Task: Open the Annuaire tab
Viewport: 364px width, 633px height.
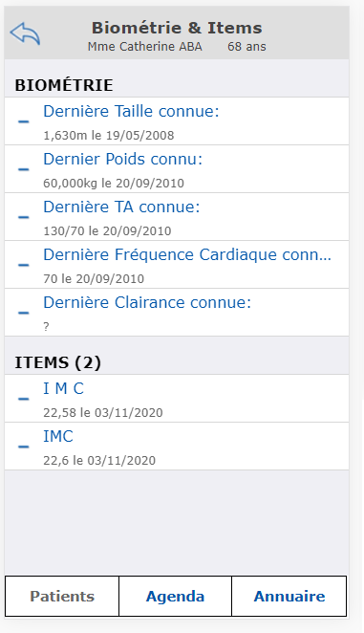Action: 289,597
